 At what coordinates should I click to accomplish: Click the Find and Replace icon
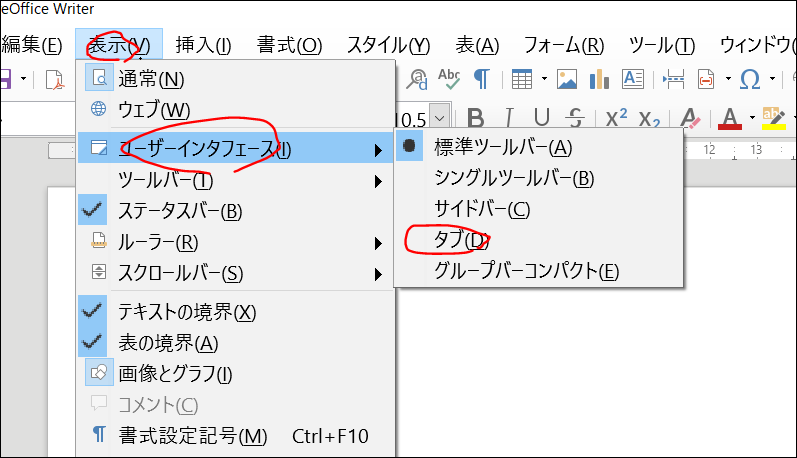416,79
